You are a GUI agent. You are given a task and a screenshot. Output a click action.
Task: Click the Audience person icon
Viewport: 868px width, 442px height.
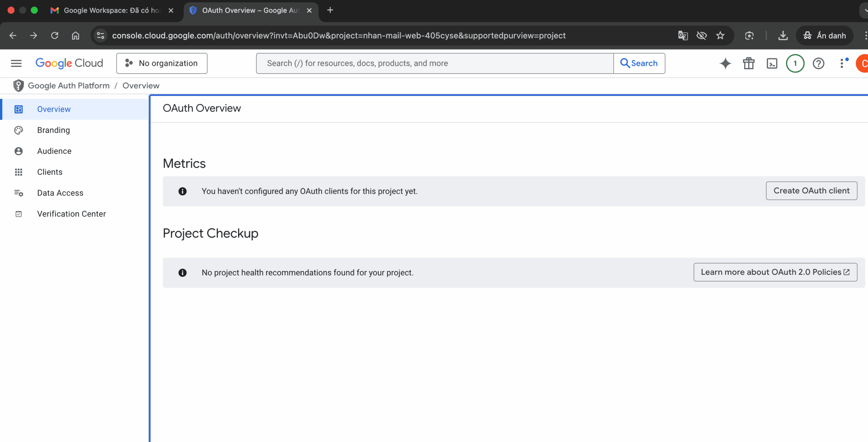point(19,151)
